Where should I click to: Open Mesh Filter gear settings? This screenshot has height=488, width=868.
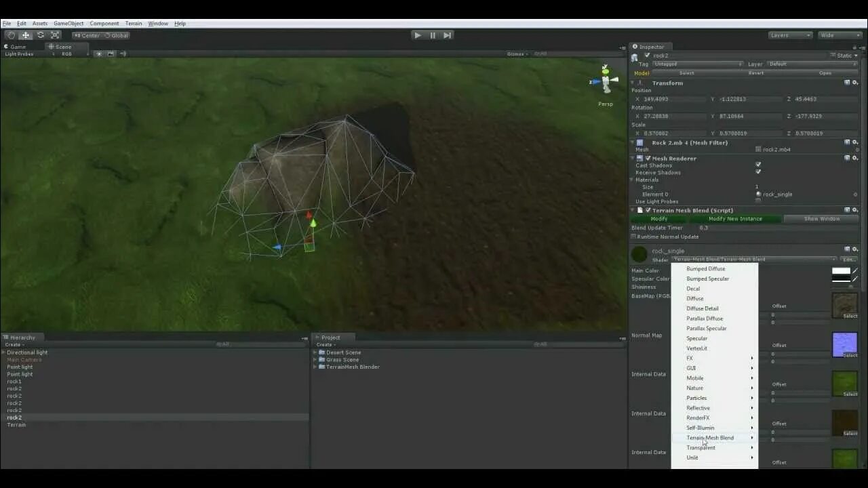pos(855,142)
